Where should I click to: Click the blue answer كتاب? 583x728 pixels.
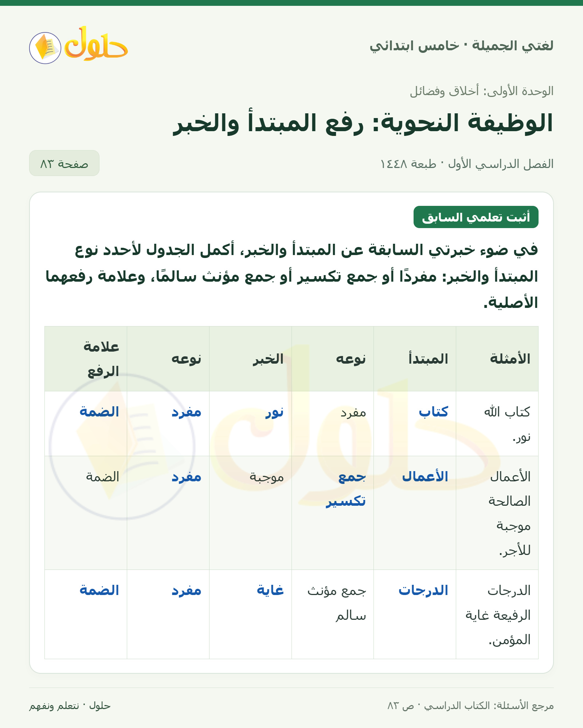(x=434, y=412)
